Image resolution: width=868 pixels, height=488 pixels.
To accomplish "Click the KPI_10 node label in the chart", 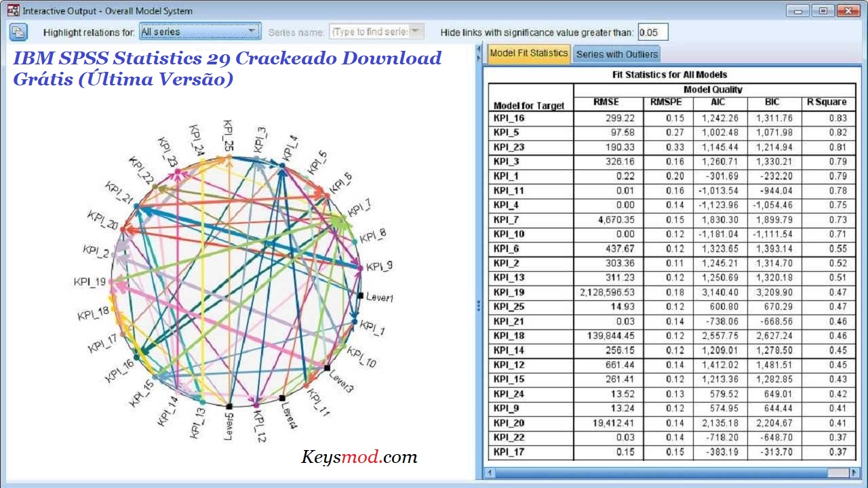I will click(363, 358).
